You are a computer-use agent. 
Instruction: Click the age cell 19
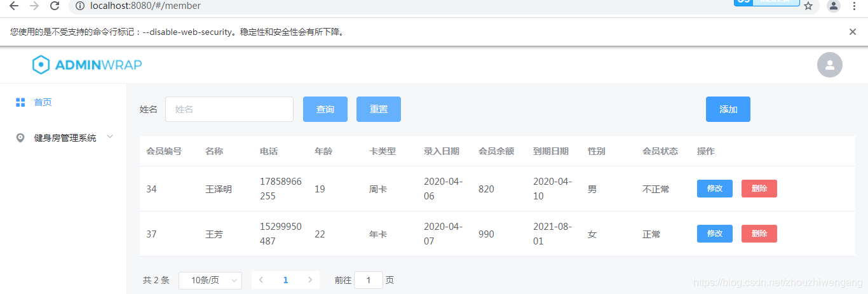coord(320,189)
